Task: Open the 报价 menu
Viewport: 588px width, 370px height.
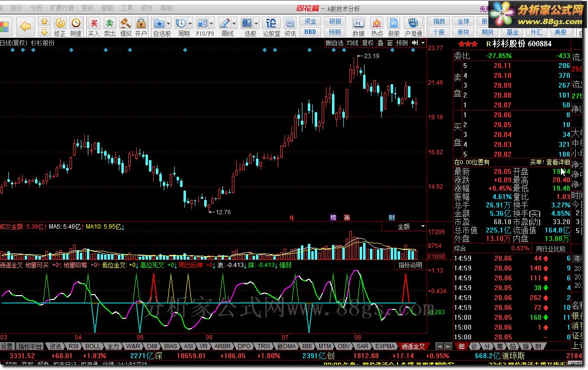Action: (x=16, y=8)
